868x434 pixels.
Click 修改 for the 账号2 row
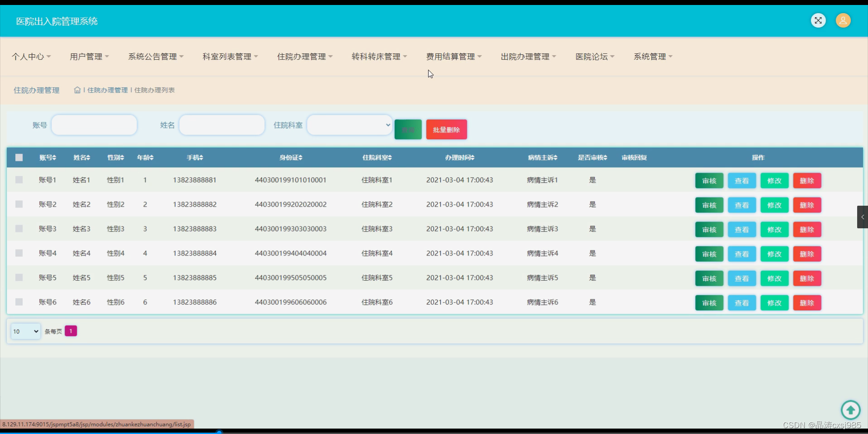tap(774, 205)
